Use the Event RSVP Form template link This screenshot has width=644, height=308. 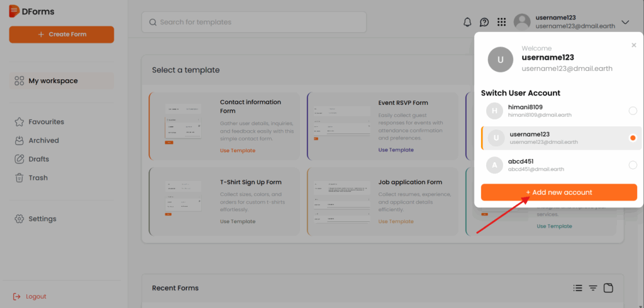tap(396, 150)
